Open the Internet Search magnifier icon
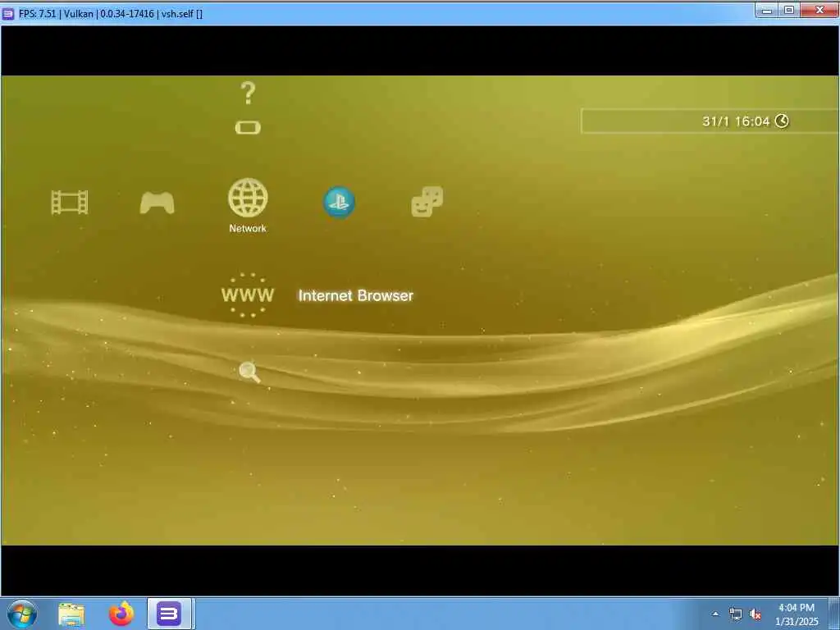 coord(249,372)
